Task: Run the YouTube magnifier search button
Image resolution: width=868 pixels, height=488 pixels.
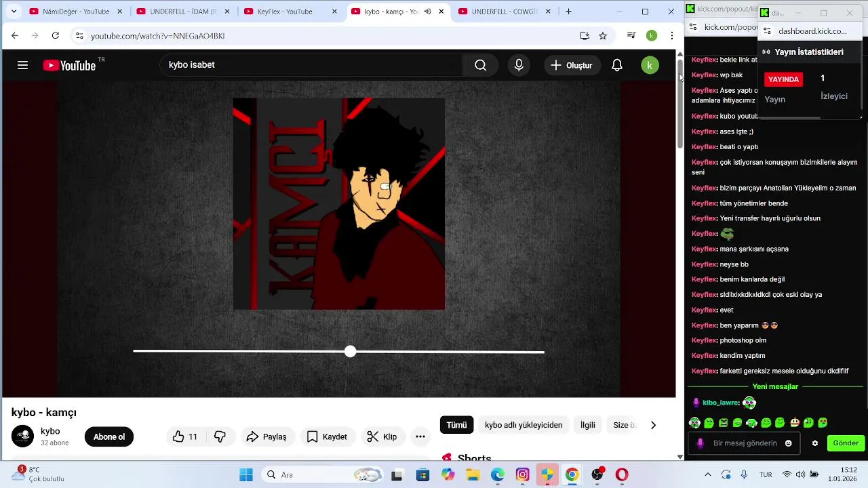Action: pyautogui.click(x=481, y=65)
